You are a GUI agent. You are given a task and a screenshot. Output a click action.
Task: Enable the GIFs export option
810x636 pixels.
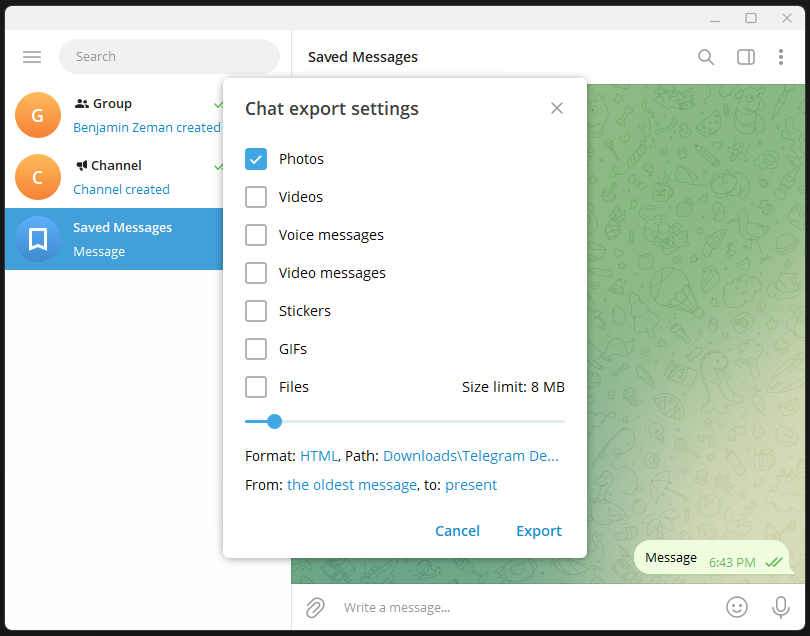tap(256, 348)
